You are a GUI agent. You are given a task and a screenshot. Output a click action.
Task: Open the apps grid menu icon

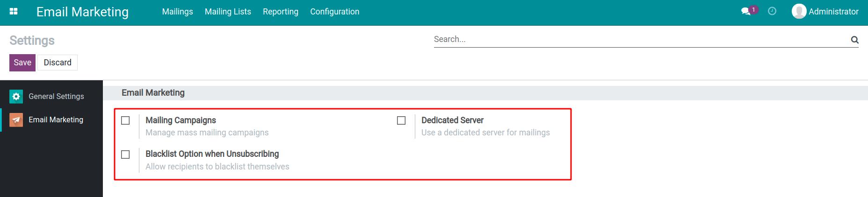[x=14, y=12]
